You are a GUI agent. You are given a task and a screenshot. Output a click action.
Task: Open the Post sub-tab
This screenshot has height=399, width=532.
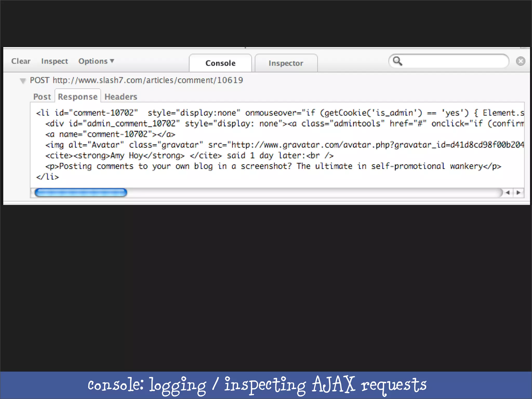tap(42, 97)
